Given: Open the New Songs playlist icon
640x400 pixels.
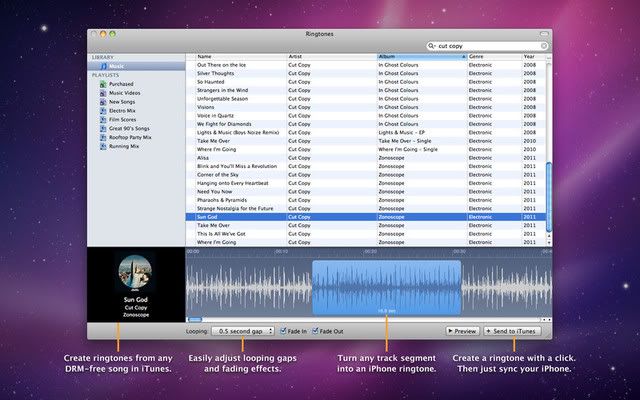Looking at the screenshot, I should [103, 102].
